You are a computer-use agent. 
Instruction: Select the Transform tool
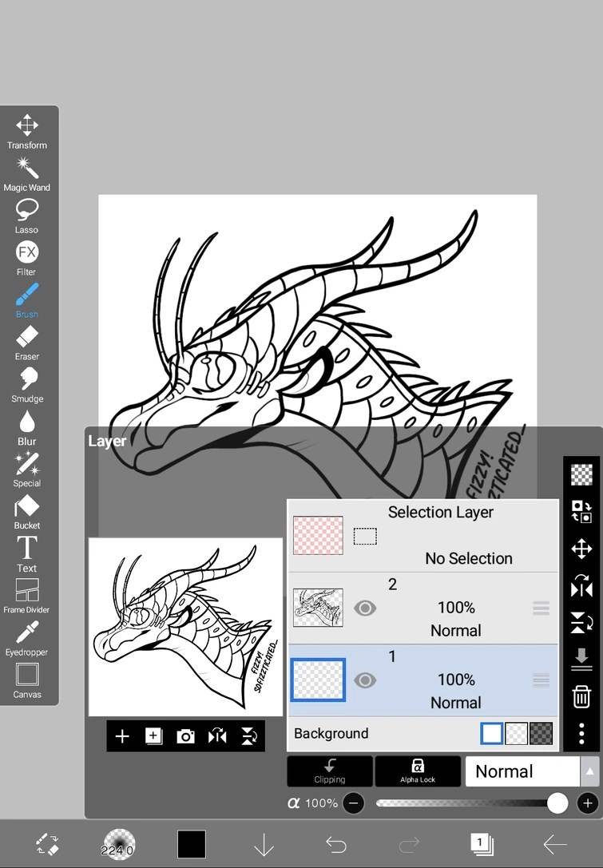(26, 132)
